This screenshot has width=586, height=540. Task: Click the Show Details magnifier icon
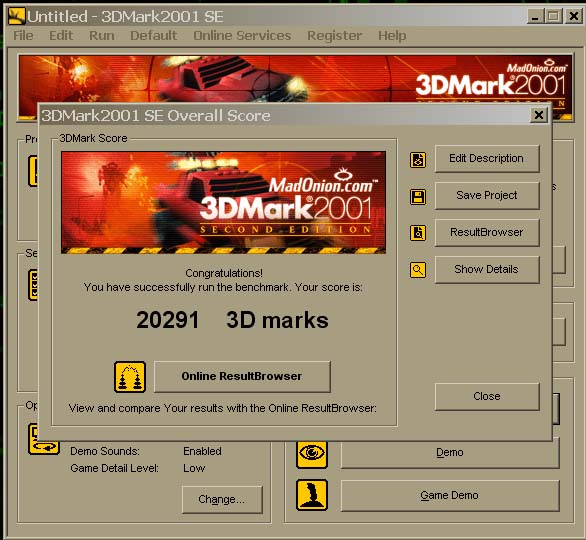pyautogui.click(x=418, y=269)
